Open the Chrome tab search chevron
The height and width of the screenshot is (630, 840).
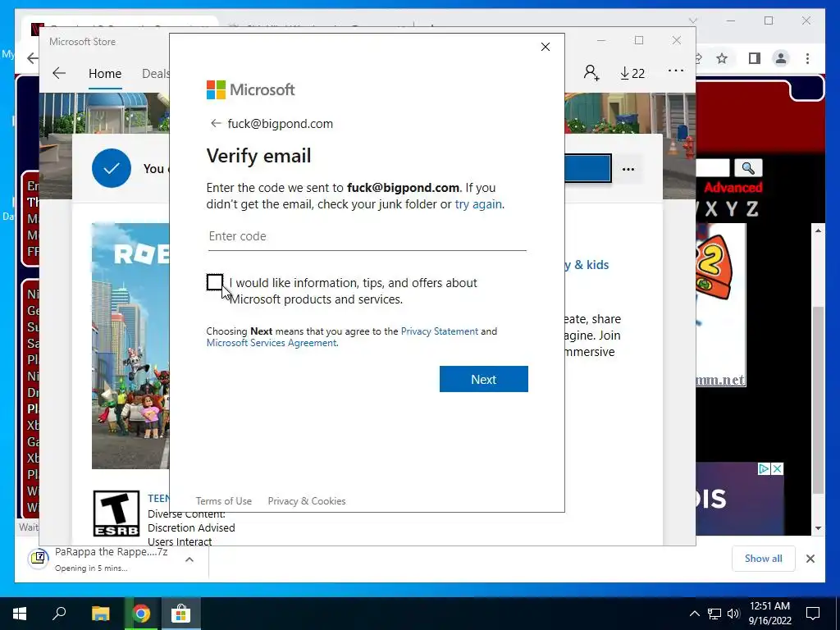pyautogui.click(x=692, y=21)
